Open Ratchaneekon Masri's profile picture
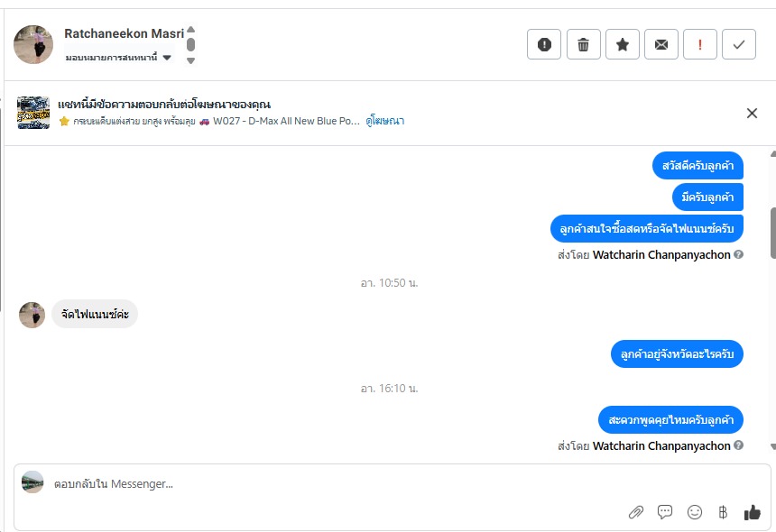This screenshot has width=776, height=532. 33,44
